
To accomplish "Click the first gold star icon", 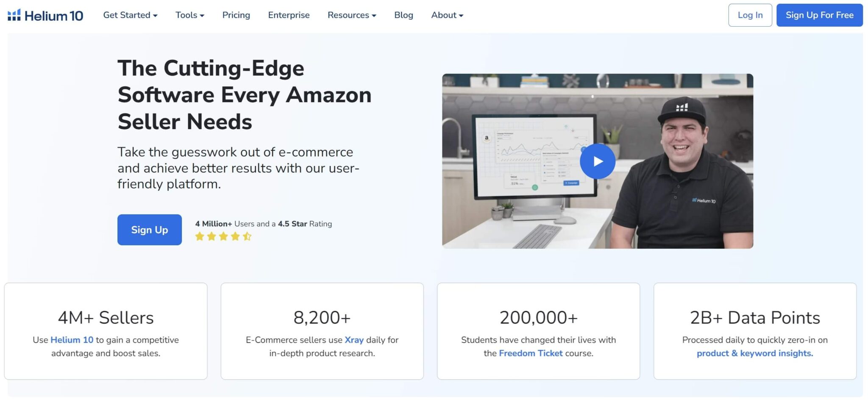I will (200, 236).
